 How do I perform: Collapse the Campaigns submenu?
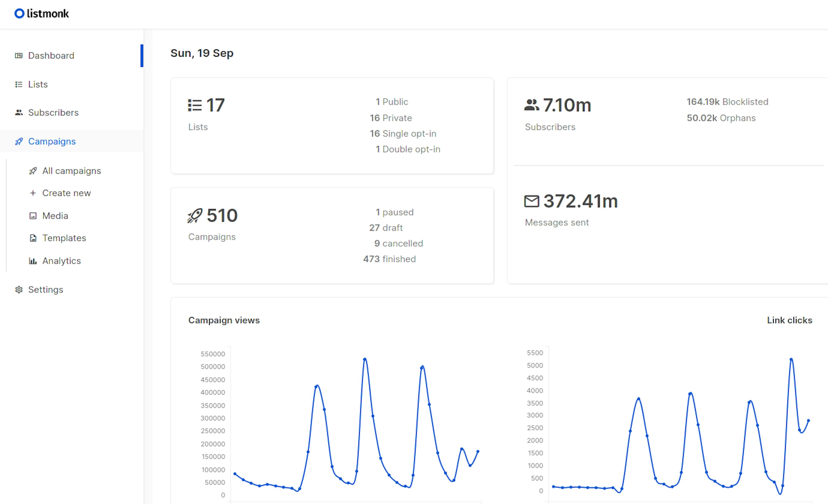click(52, 141)
